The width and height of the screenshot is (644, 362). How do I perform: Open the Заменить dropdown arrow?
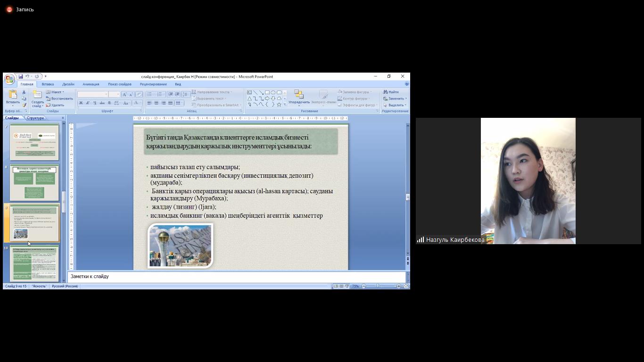point(405,99)
